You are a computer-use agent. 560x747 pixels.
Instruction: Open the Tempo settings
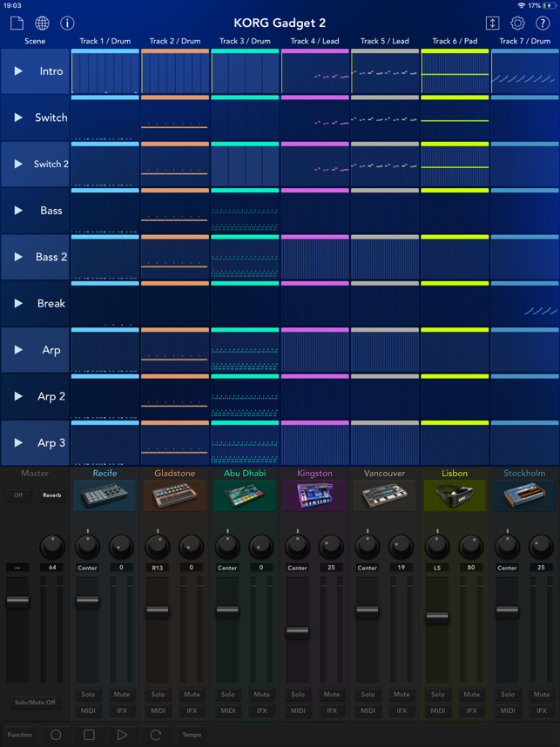192,735
